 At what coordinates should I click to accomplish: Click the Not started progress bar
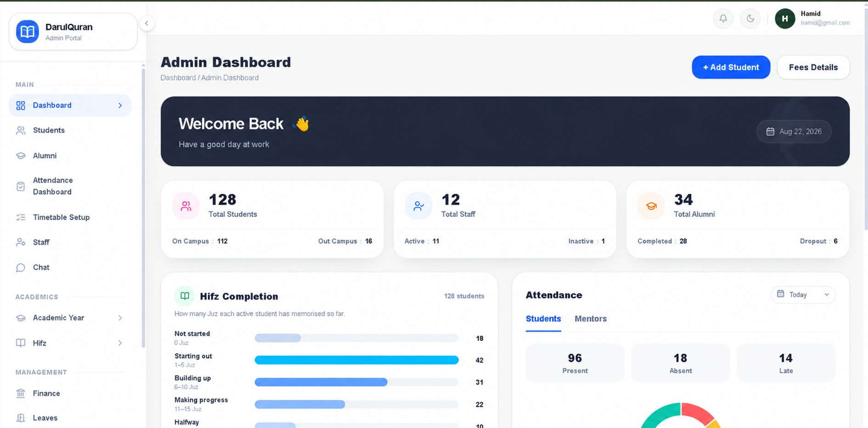(x=356, y=338)
